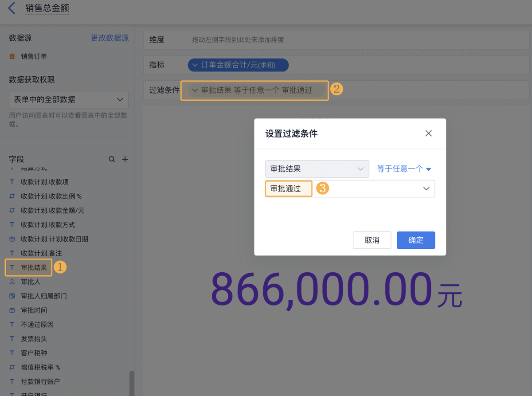Go back using the blue back arrow

coord(12,8)
